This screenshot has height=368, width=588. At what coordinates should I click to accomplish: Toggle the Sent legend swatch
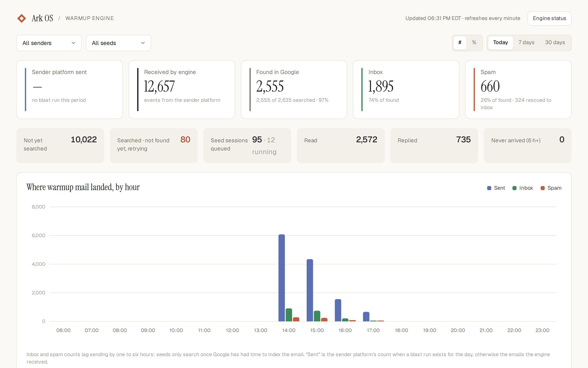click(x=489, y=188)
